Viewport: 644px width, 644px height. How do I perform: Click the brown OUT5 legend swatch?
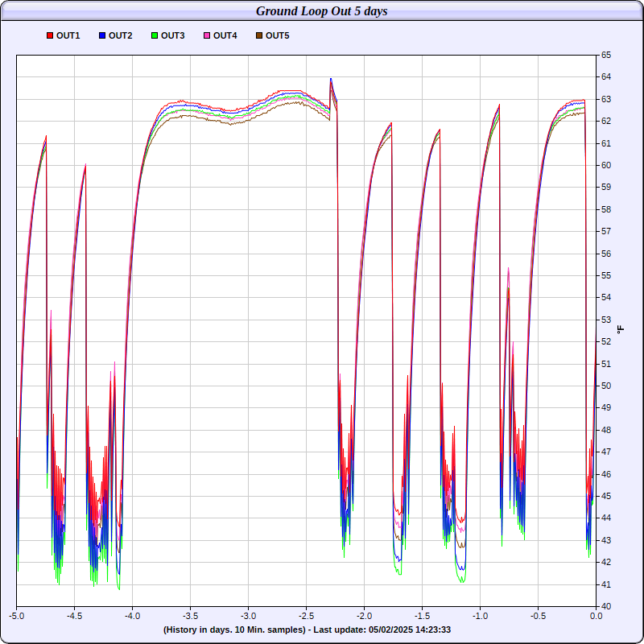click(x=259, y=35)
